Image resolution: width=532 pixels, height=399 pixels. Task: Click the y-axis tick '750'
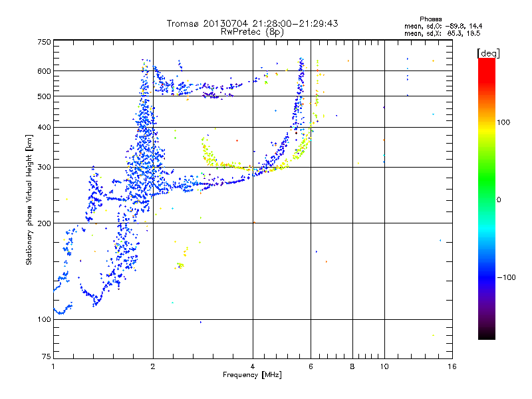coord(44,42)
